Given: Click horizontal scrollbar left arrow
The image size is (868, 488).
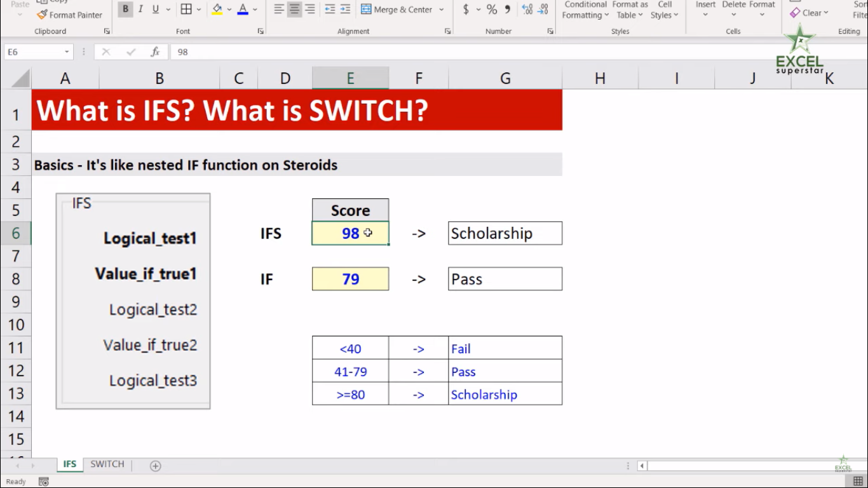Looking at the screenshot, I should [642, 466].
